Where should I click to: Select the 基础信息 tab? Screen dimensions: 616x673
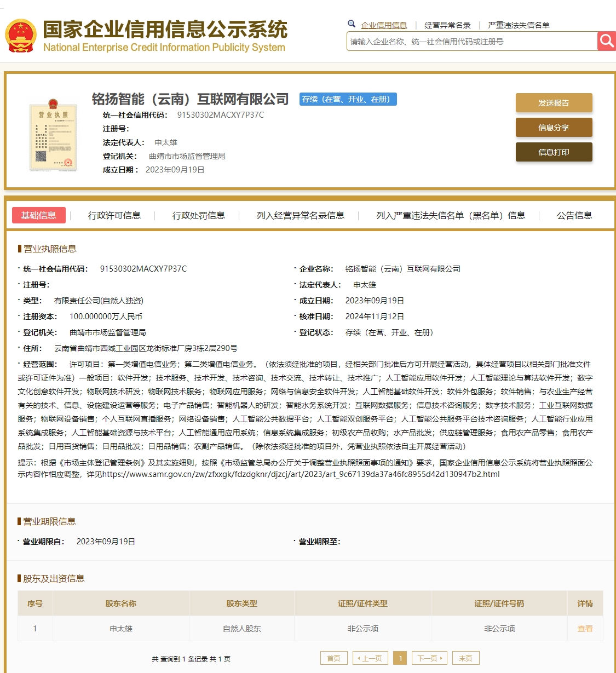[x=38, y=215]
